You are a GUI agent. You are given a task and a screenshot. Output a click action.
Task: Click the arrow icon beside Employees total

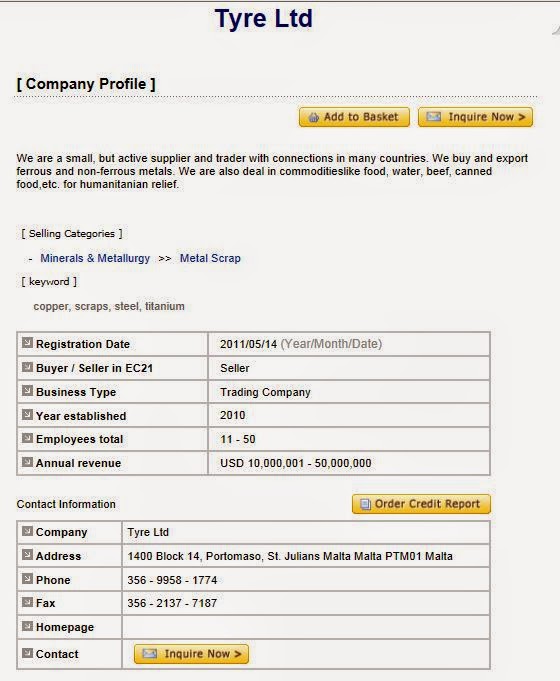click(x=27, y=438)
